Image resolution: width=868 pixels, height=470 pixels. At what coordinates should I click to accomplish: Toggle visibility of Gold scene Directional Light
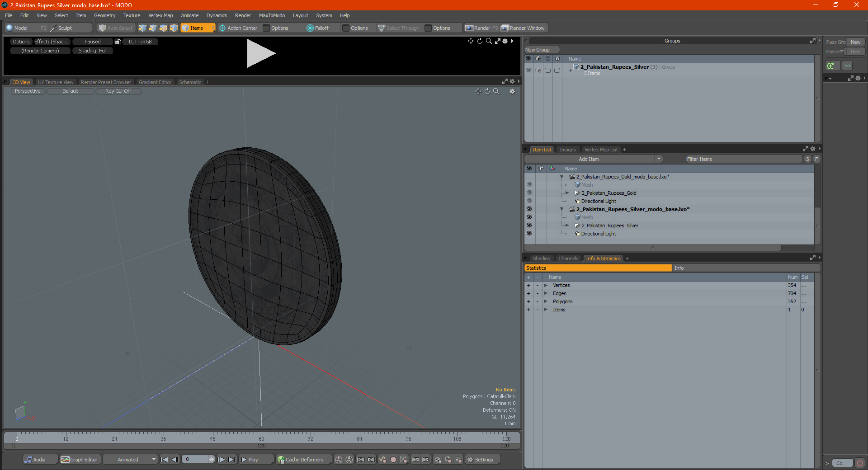[x=529, y=201]
